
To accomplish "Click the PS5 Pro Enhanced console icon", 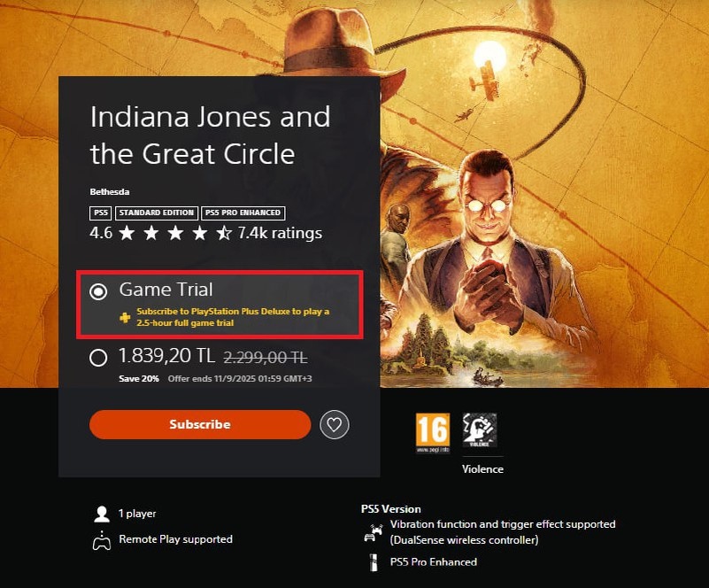I will click(x=374, y=562).
